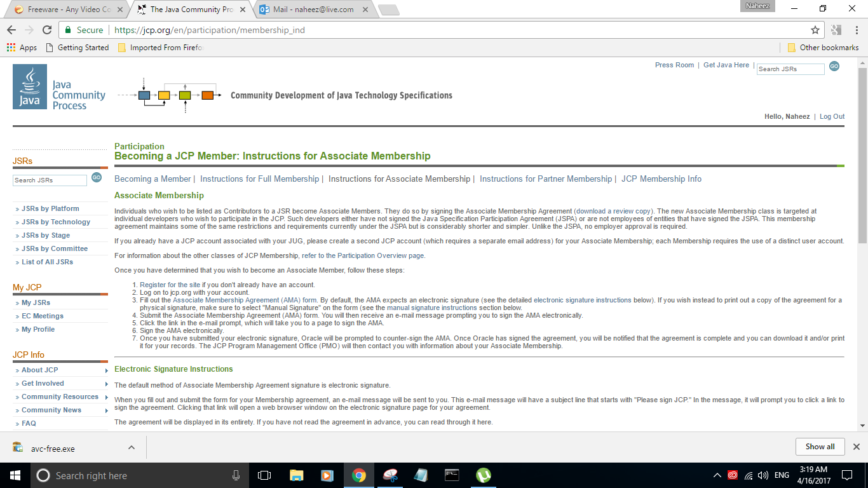Close the downloads bar

tap(856, 447)
